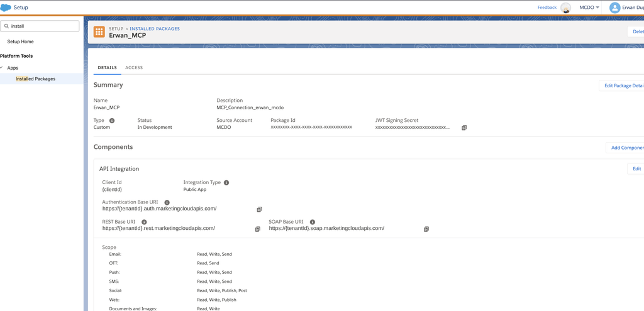Click the package name Erwan_MCP value
This screenshot has width=644, height=311.
coord(106,107)
